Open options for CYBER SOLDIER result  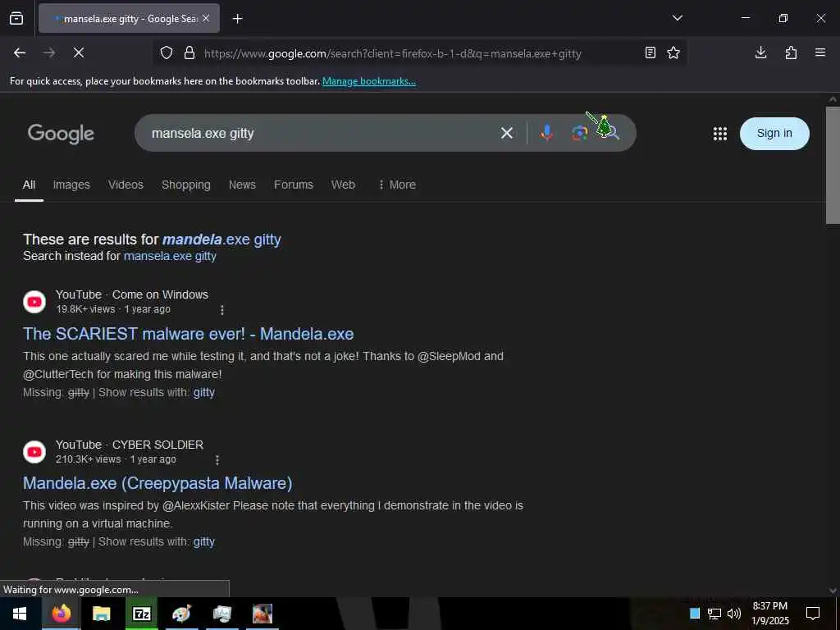pos(217,459)
